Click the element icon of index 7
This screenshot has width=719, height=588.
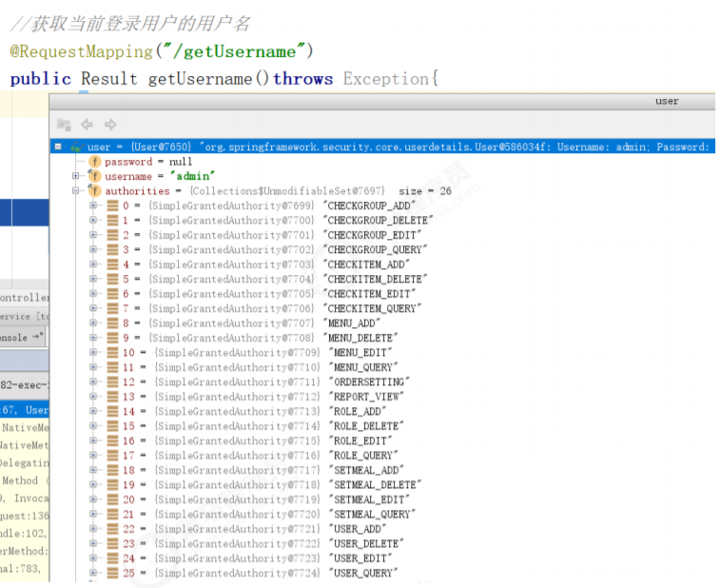point(113,308)
